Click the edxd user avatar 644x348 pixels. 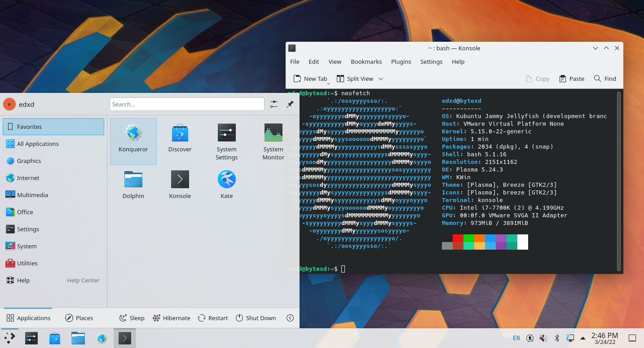point(9,104)
